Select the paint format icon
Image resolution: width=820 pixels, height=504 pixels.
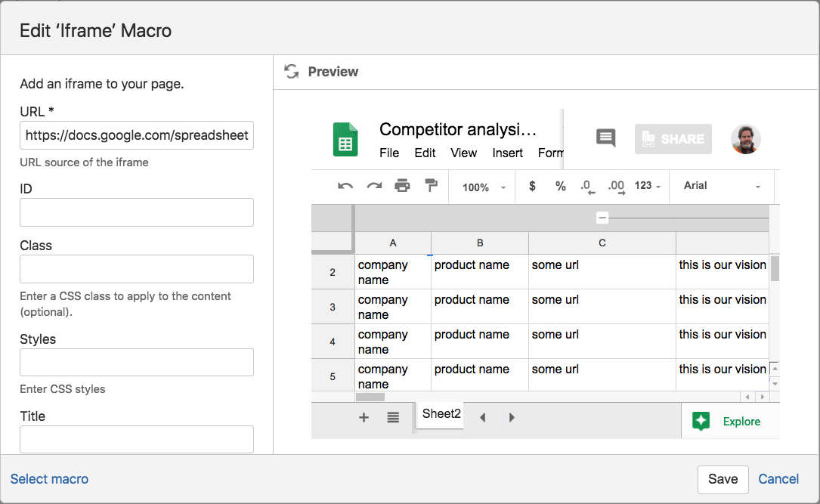click(431, 186)
